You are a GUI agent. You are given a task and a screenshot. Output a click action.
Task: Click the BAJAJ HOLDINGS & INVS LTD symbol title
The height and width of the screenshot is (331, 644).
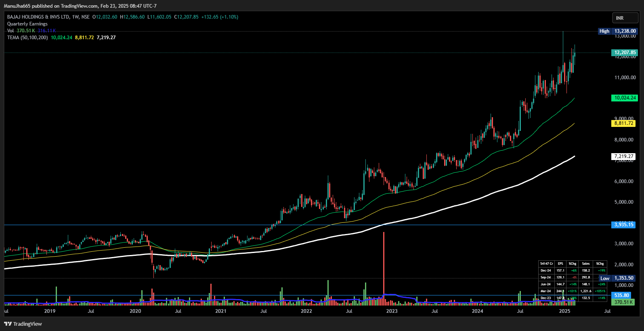(x=38, y=17)
